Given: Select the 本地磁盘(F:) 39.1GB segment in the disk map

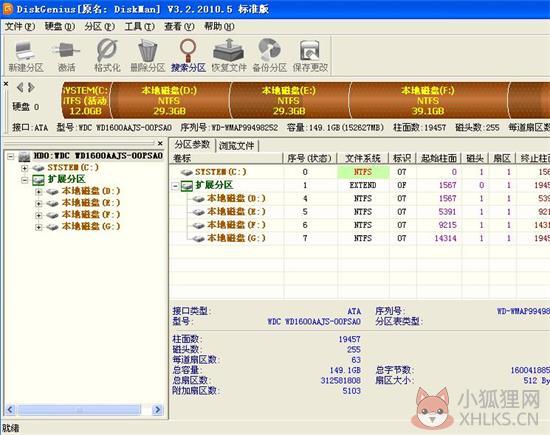Looking at the screenshot, I should 428,101.
